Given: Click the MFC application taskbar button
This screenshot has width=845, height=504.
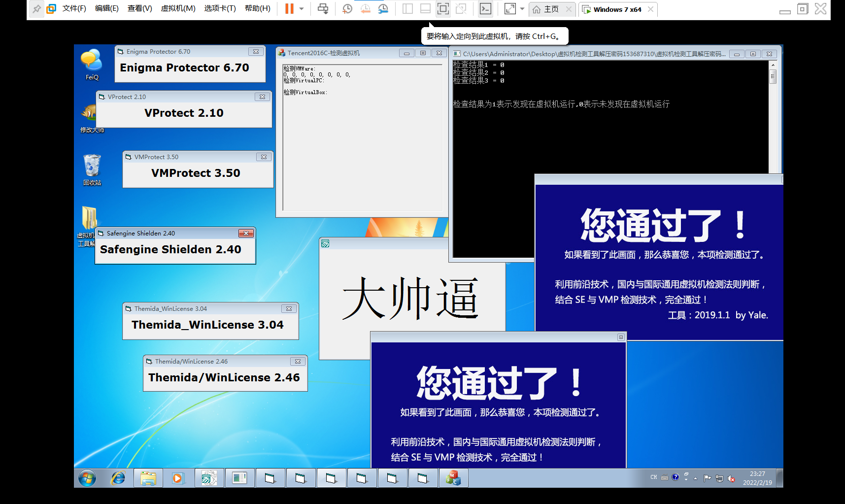Looking at the screenshot, I should click(453, 478).
